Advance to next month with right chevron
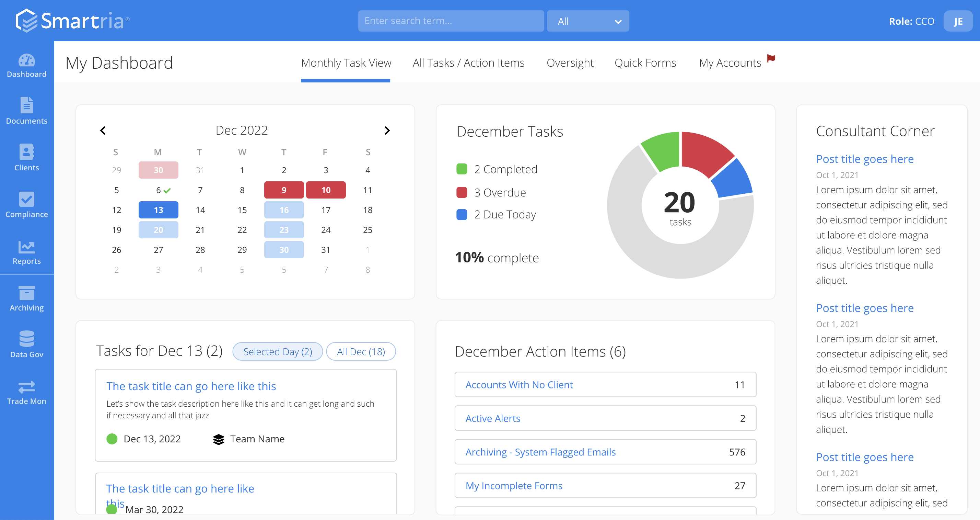The height and width of the screenshot is (520, 980). pyautogui.click(x=387, y=131)
